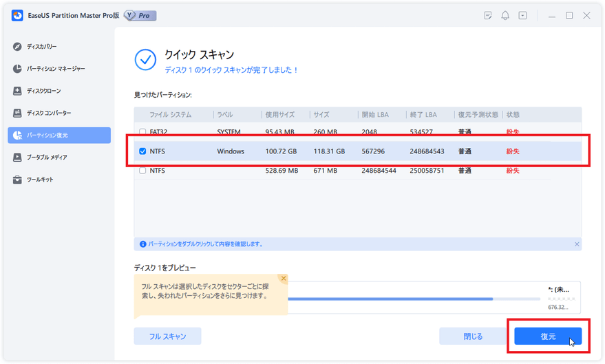Check the FAT32 SYSTEM partition checkbox

point(142,132)
